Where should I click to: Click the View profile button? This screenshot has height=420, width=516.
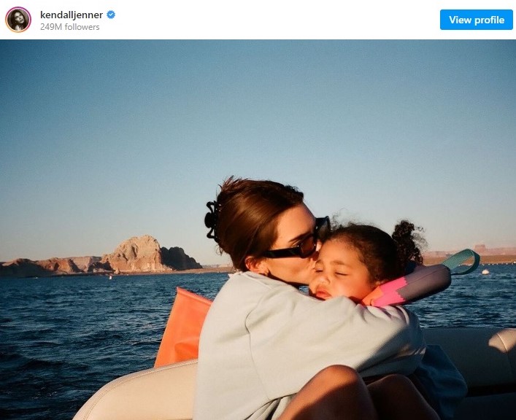(476, 20)
